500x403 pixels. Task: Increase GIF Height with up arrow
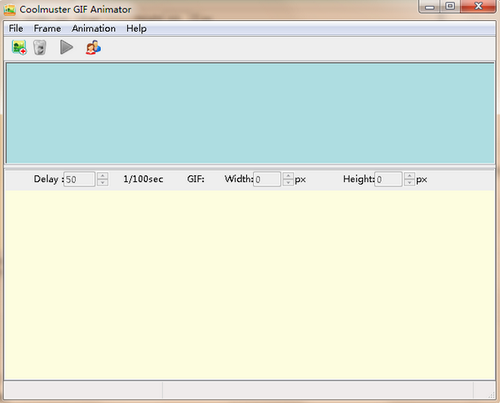(x=409, y=176)
